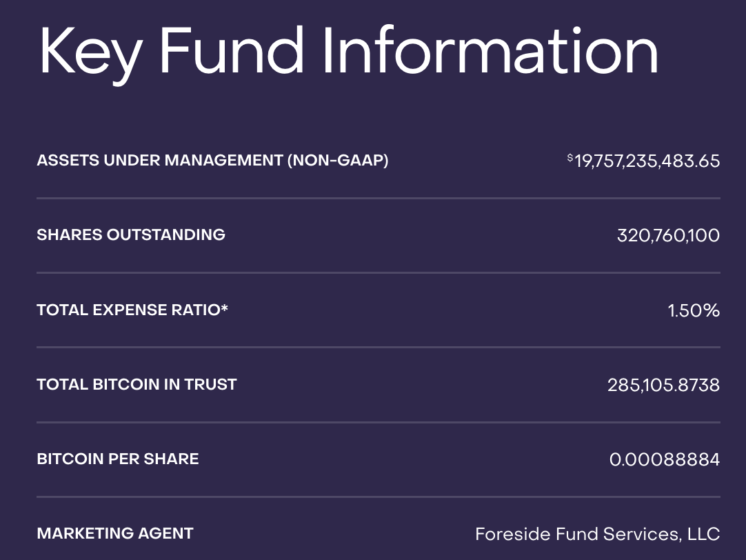The image size is (746, 560).
Task: Click the $19,757,235,483.65 value
Action: click(x=644, y=161)
